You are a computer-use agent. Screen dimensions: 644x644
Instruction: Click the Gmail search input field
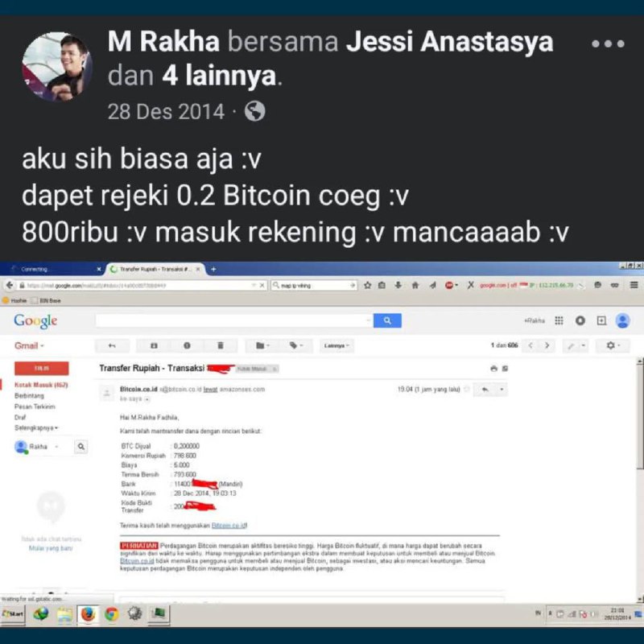tap(234, 320)
